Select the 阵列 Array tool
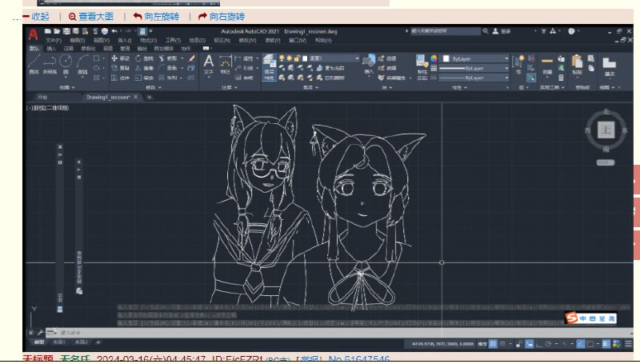 168,78
